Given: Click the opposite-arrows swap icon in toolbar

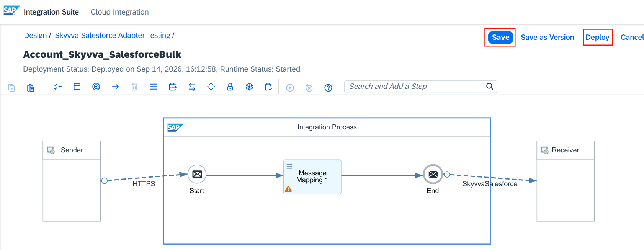Looking at the screenshot, I should 192,87.
